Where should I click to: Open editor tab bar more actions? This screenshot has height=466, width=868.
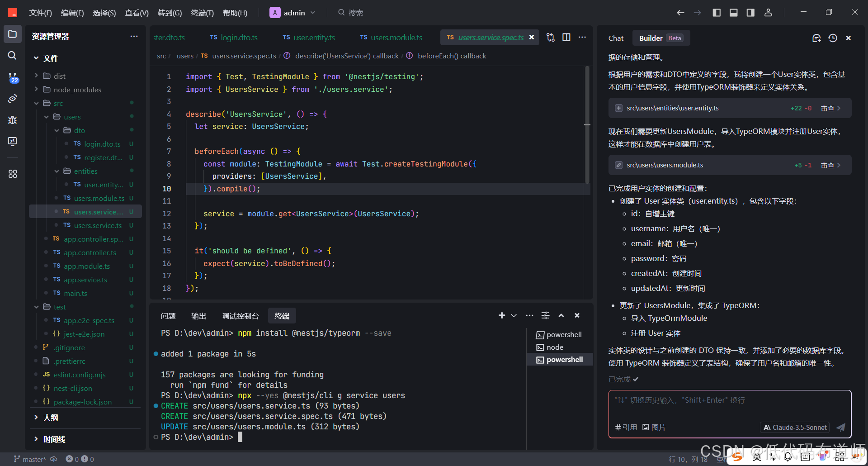tap(582, 37)
